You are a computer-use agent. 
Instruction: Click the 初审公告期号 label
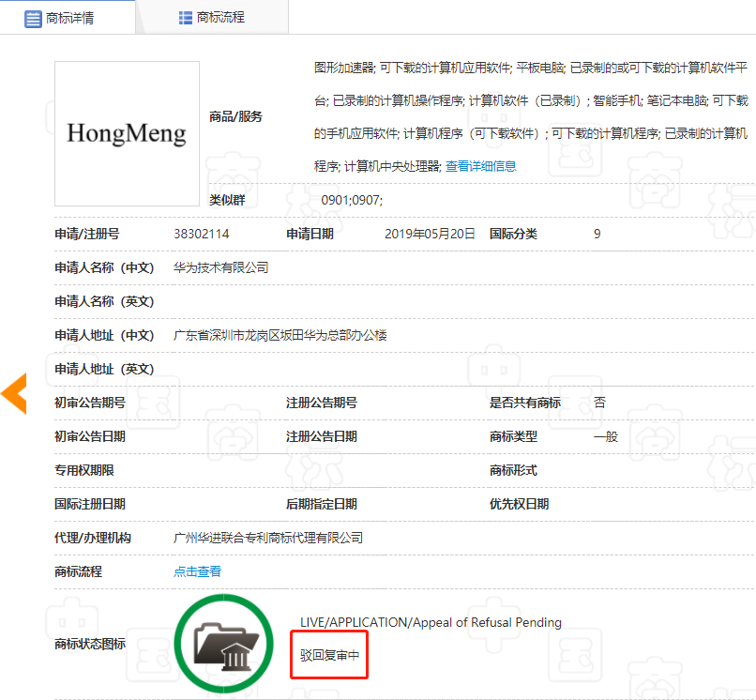coord(90,403)
